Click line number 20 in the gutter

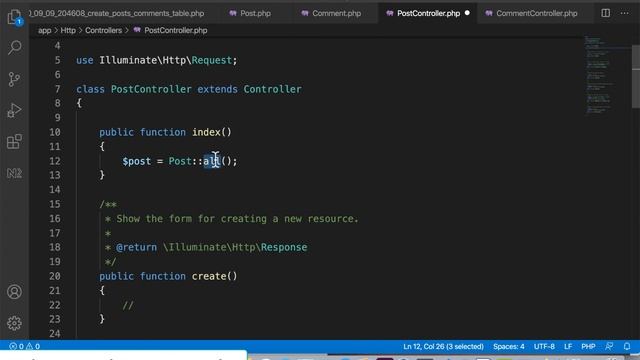tap(55, 276)
